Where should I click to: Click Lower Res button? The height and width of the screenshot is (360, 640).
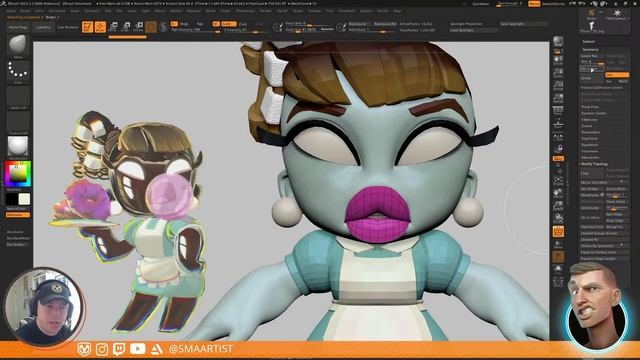pos(591,56)
